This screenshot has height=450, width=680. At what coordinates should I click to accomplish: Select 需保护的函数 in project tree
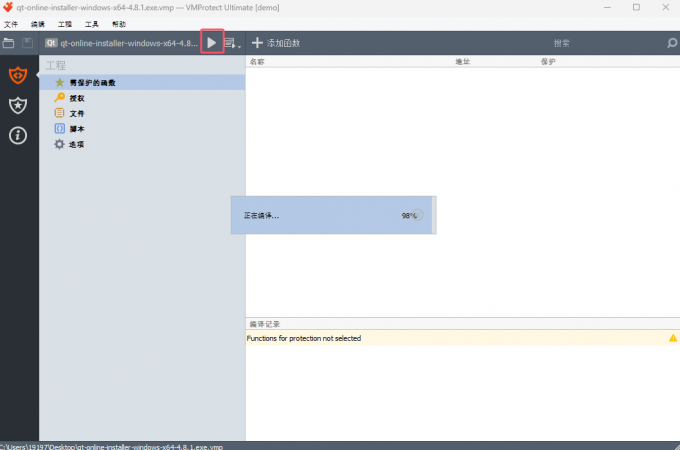90,82
